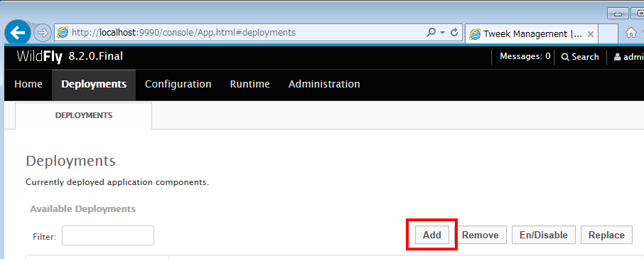
Task: Click the Search link in header
Action: pyautogui.click(x=580, y=57)
